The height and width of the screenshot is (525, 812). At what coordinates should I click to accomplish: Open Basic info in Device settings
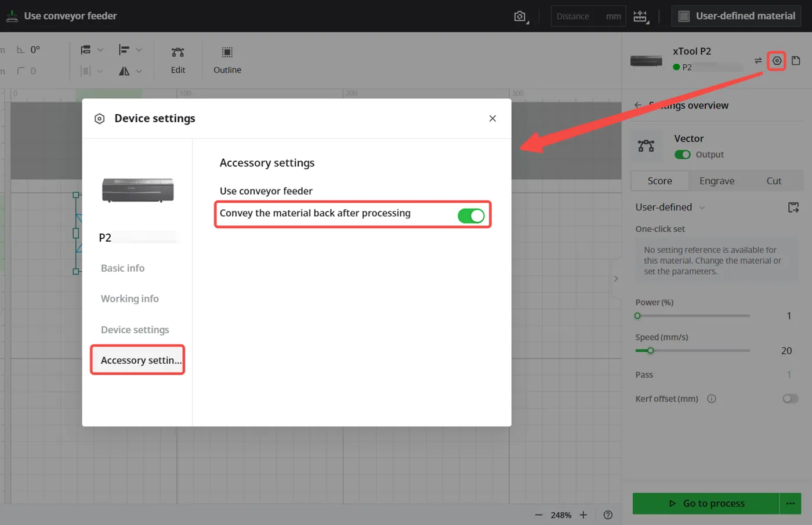tap(123, 268)
